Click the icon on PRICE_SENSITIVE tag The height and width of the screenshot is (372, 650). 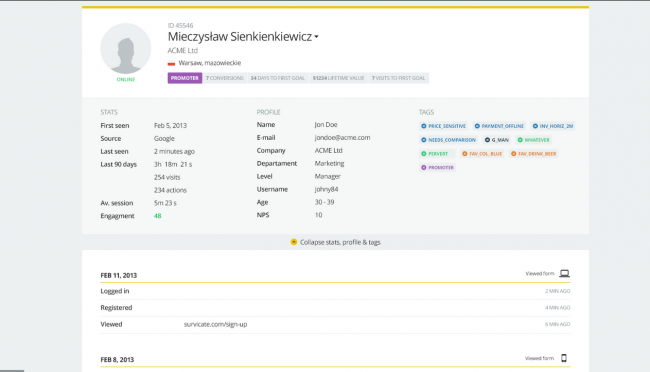pyautogui.click(x=424, y=126)
